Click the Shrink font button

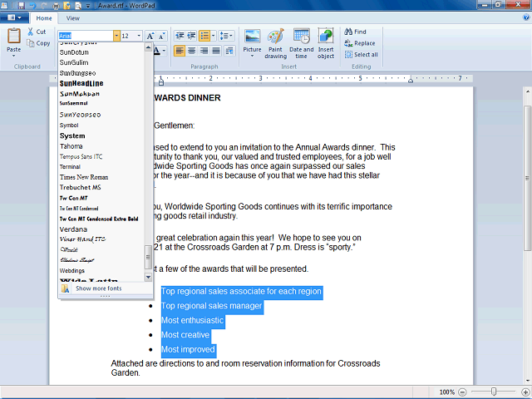[162, 36]
